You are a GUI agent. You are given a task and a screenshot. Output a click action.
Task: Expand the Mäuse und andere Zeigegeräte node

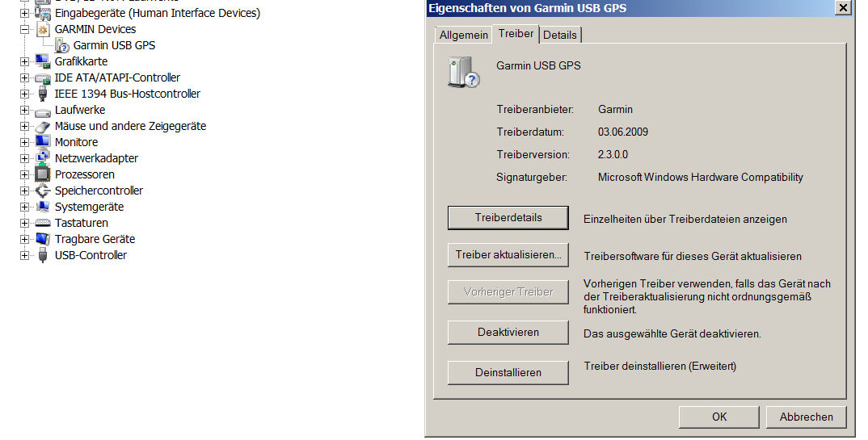[24, 127]
